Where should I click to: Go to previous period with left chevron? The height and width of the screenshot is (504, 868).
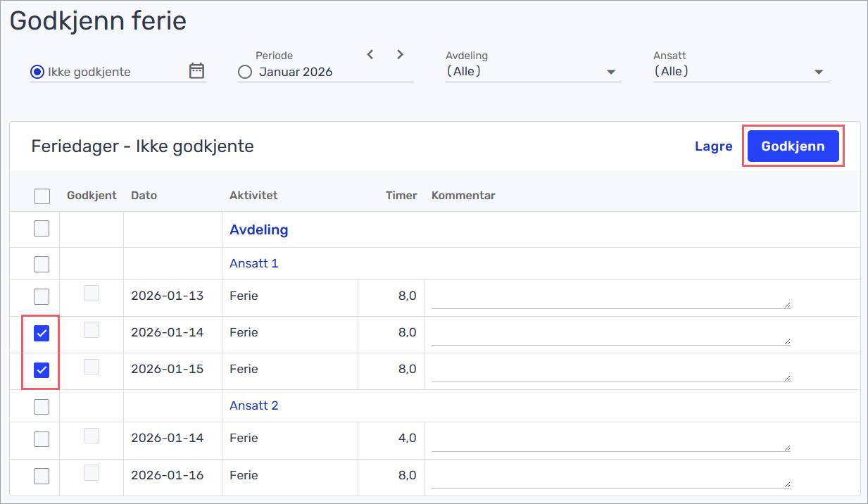coord(370,55)
